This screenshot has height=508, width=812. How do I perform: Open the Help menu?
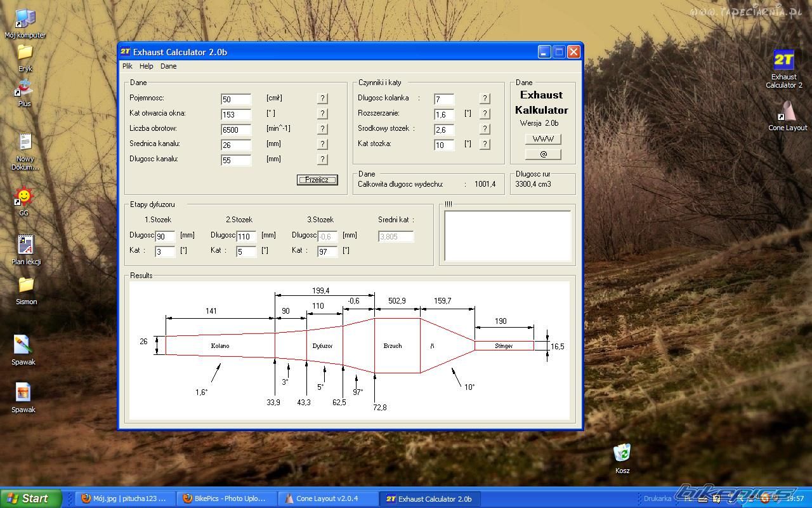pyautogui.click(x=147, y=66)
